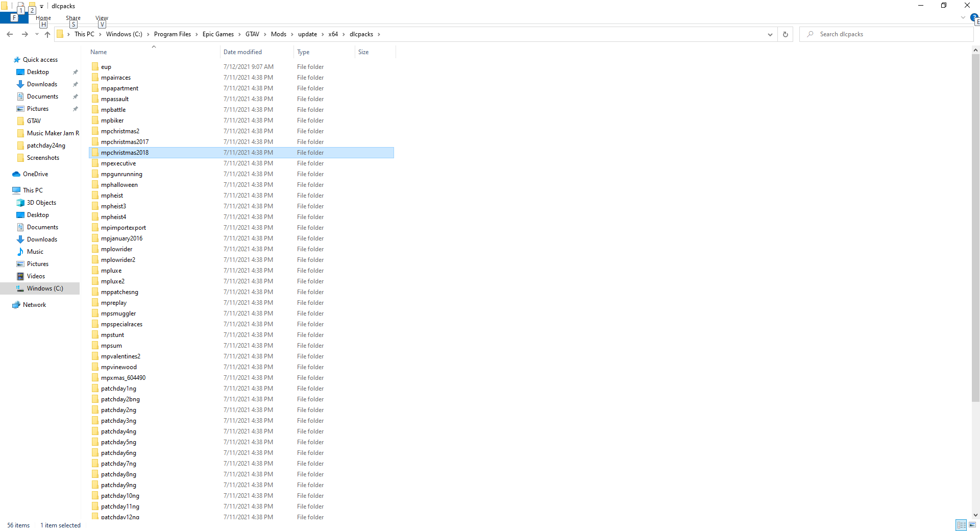Click the This PC computer icon
Viewport: 980px width, 531px height.
(16, 190)
